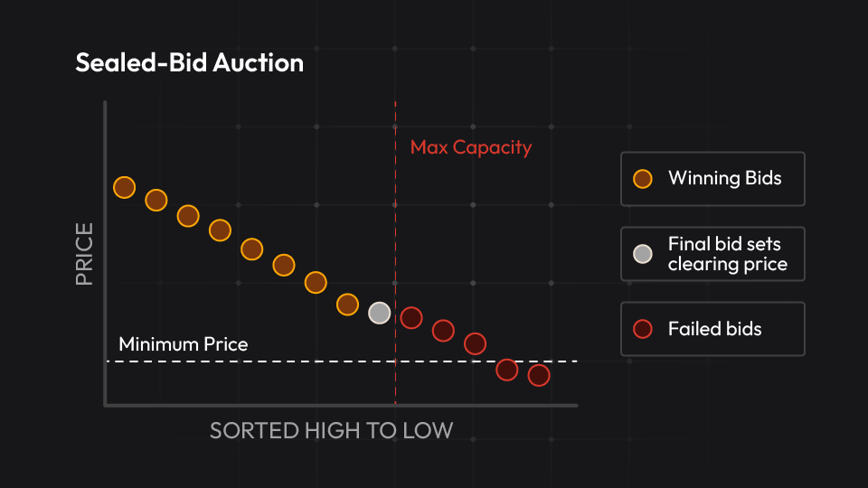The image size is (868, 488).
Task: Select the lowest failed bid red dot
Action: coord(539,375)
